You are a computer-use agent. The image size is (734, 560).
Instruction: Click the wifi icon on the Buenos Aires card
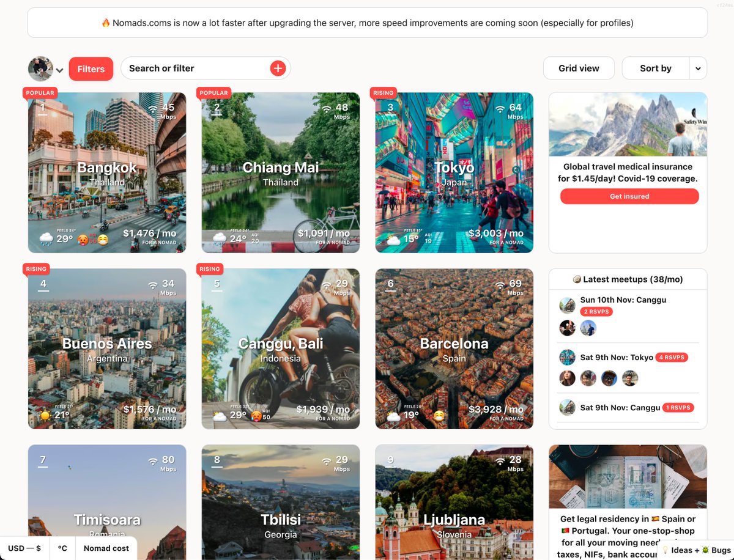click(153, 286)
